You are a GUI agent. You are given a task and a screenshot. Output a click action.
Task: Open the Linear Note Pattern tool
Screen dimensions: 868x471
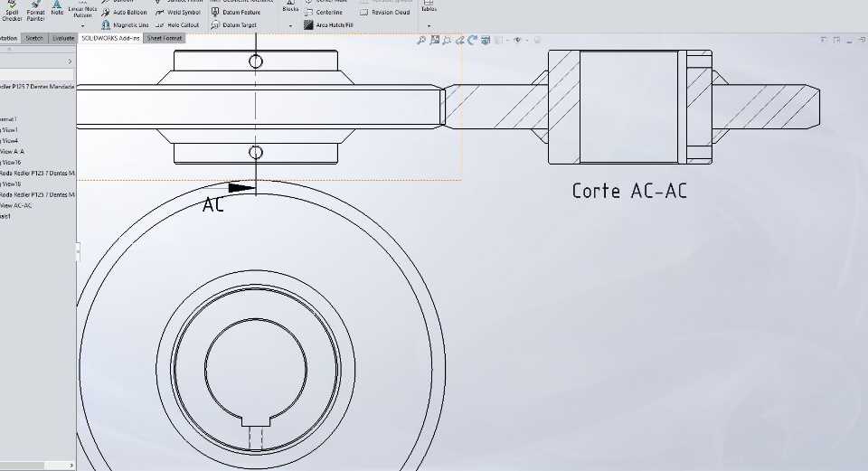pyautogui.click(x=82, y=8)
